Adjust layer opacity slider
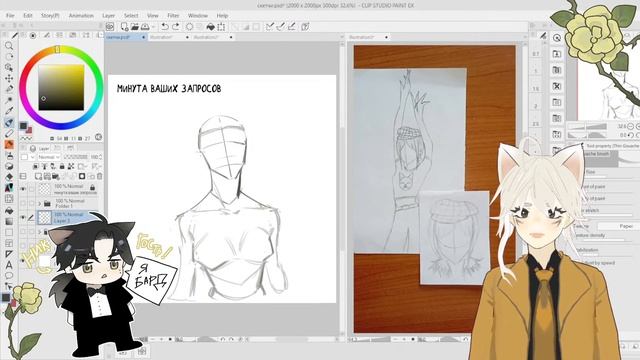640x360 pixels. point(76,157)
